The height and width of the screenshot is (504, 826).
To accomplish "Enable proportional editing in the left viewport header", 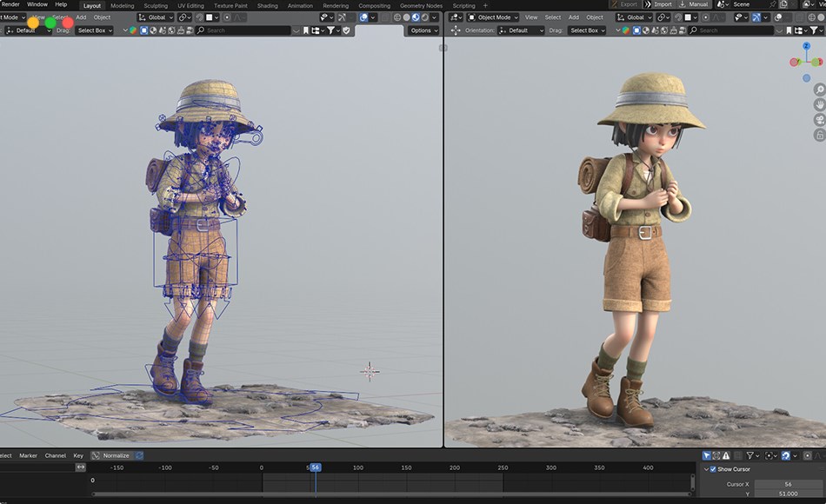I will coord(227,17).
